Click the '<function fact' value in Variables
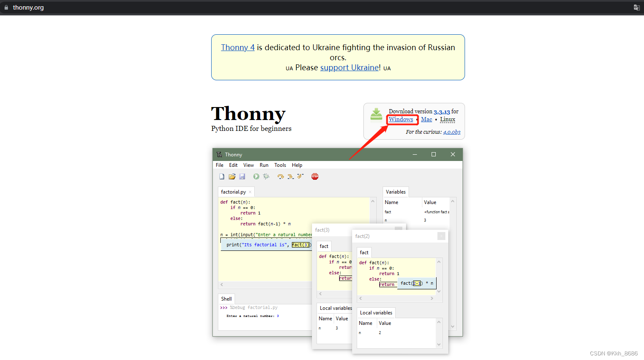 437,212
